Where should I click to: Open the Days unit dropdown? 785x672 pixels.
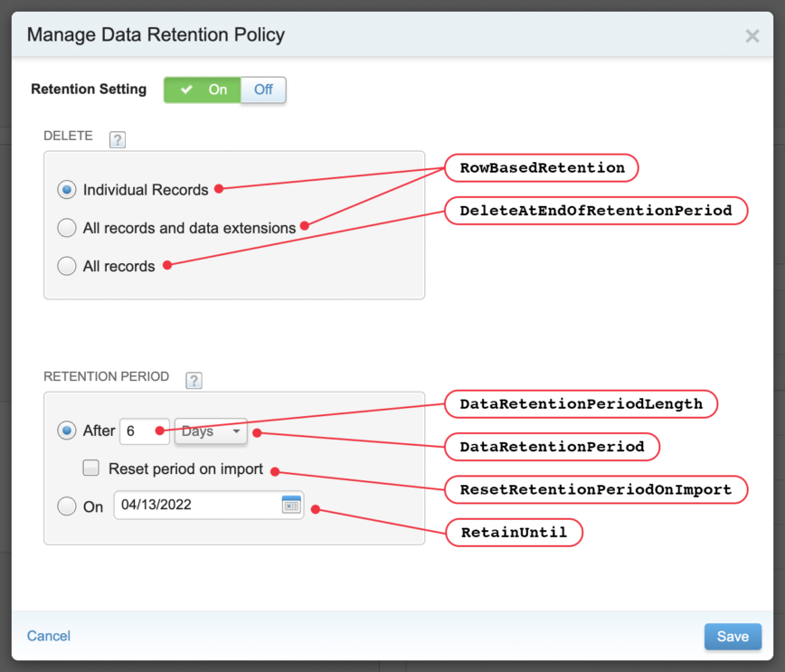(210, 431)
